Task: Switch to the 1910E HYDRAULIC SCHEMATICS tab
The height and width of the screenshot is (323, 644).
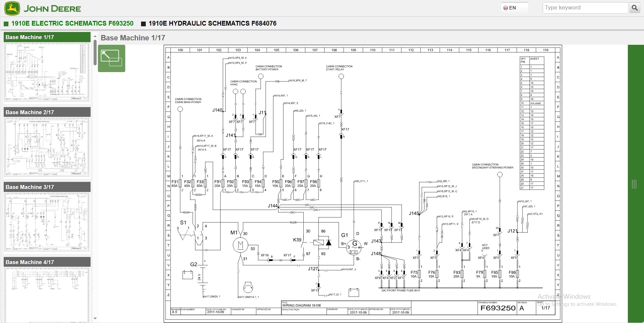Action: 213,24
